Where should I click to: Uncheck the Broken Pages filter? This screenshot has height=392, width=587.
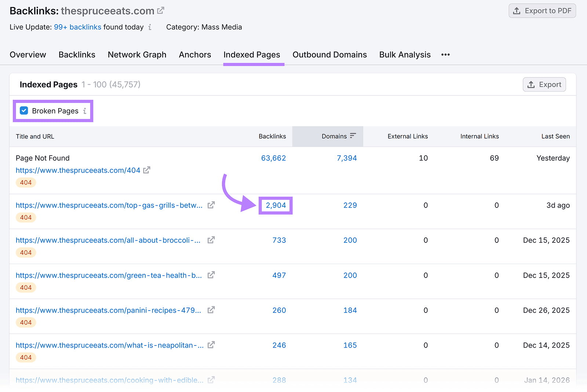(23, 110)
